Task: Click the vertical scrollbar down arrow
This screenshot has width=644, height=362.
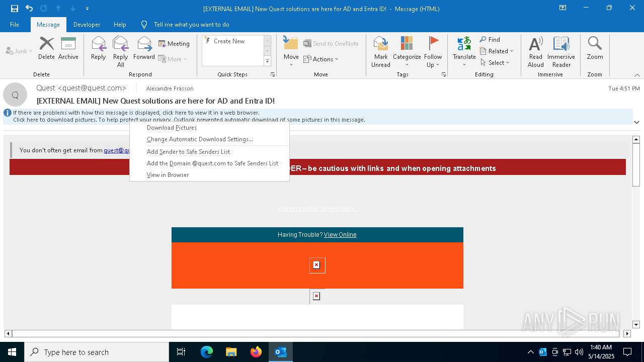Action: [636, 325]
